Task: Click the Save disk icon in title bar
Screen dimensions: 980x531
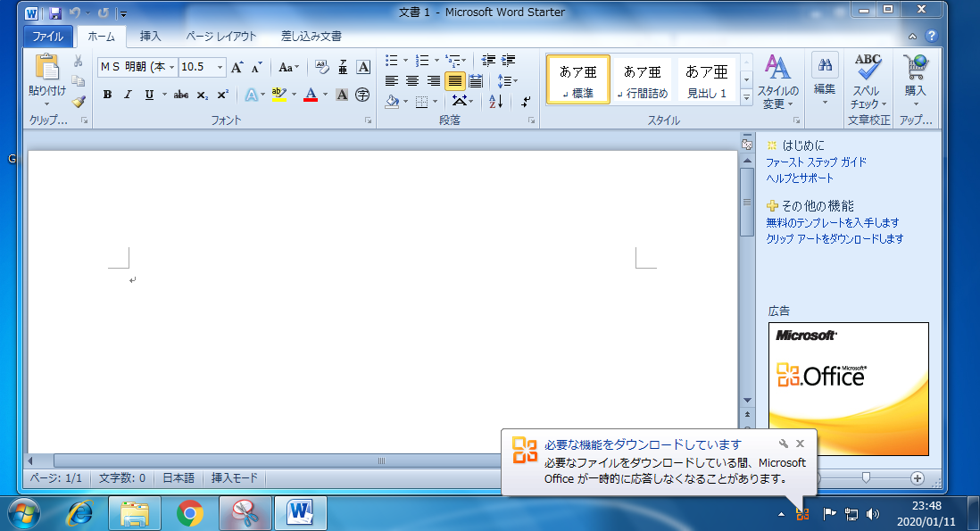Action: 55,13
